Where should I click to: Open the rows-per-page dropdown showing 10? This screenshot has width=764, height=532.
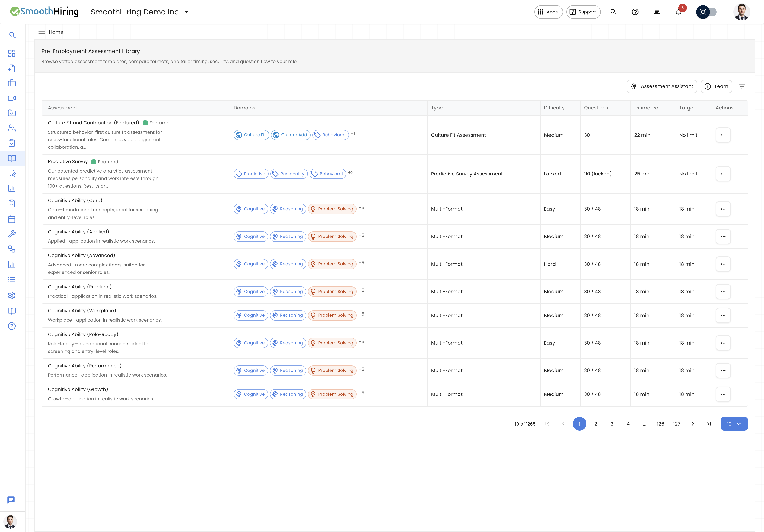coord(734,424)
